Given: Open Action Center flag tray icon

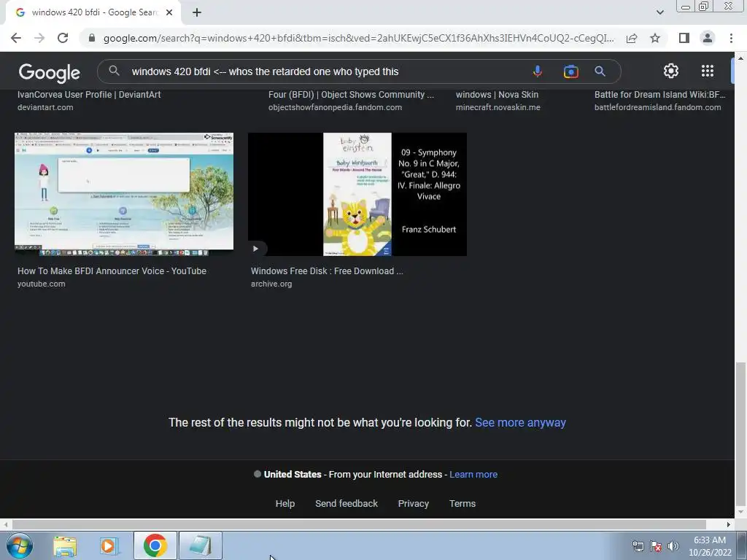Looking at the screenshot, I should coord(656,546).
